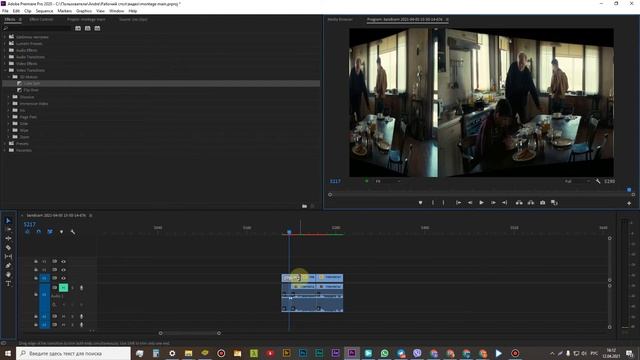Click the timeline playhead marker
This screenshot has height=360, width=640.
[x=289, y=232]
